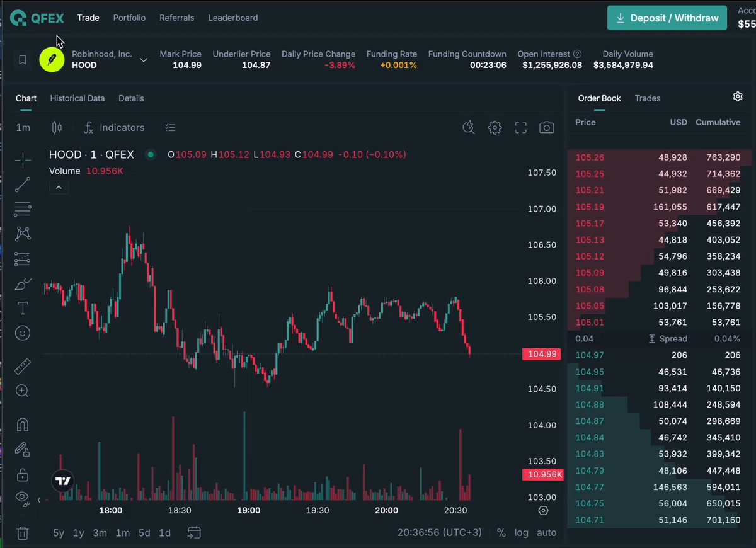Open order book settings gear
Viewport: 756px width, 548px height.
tap(738, 97)
